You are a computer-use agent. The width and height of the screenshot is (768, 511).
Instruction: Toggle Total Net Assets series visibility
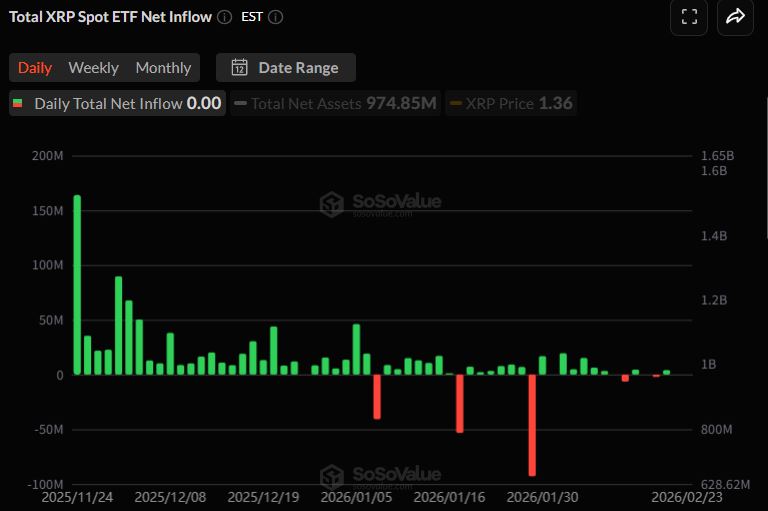tap(335, 103)
